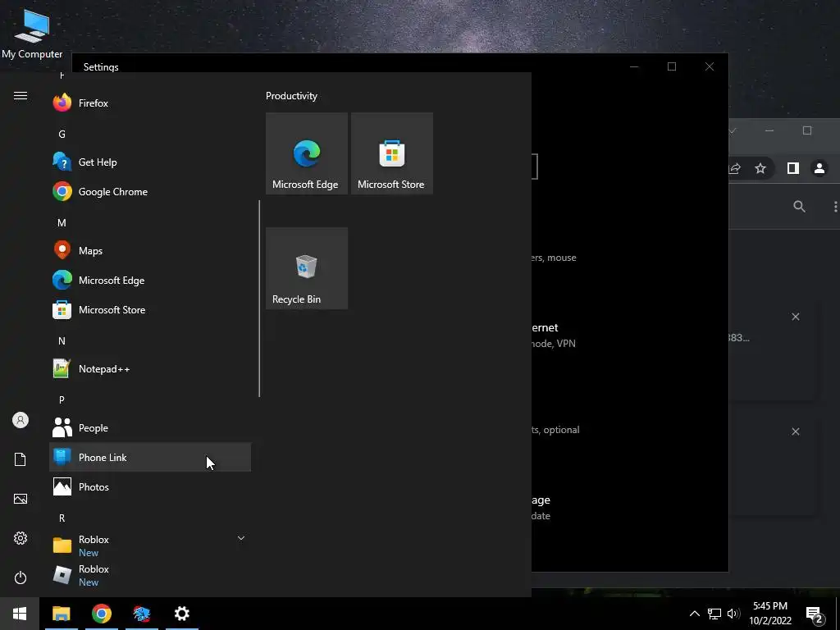Open the clock and date
Viewport: 840px width, 630px height.
tap(770, 614)
